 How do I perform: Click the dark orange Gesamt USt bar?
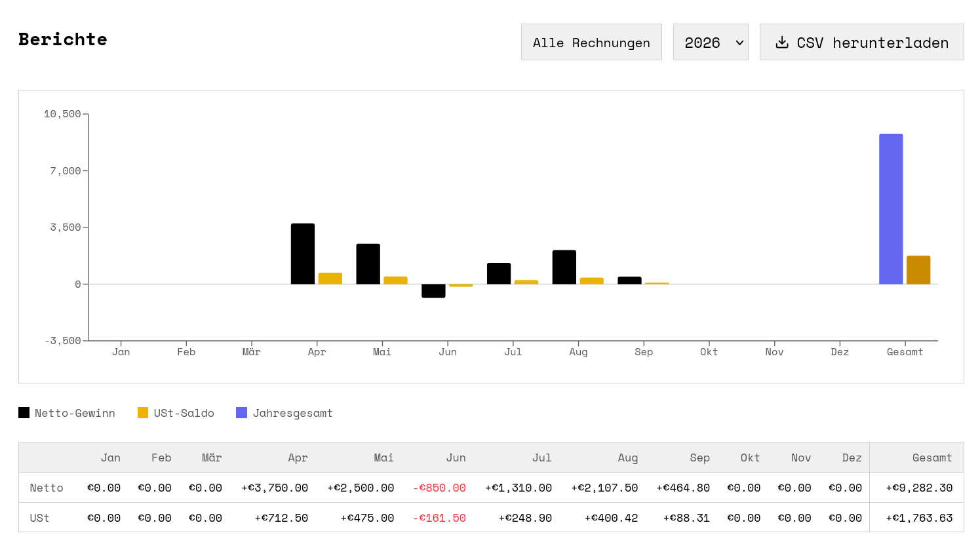point(918,270)
